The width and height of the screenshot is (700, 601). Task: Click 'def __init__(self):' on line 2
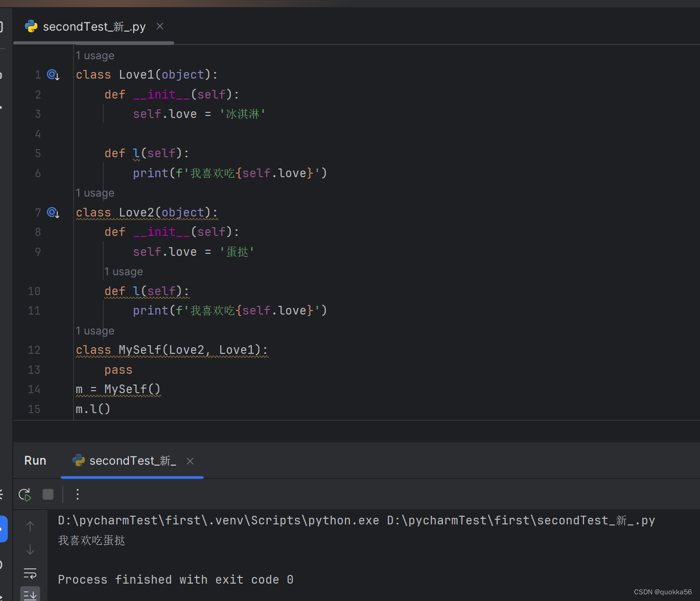click(x=172, y=95)
